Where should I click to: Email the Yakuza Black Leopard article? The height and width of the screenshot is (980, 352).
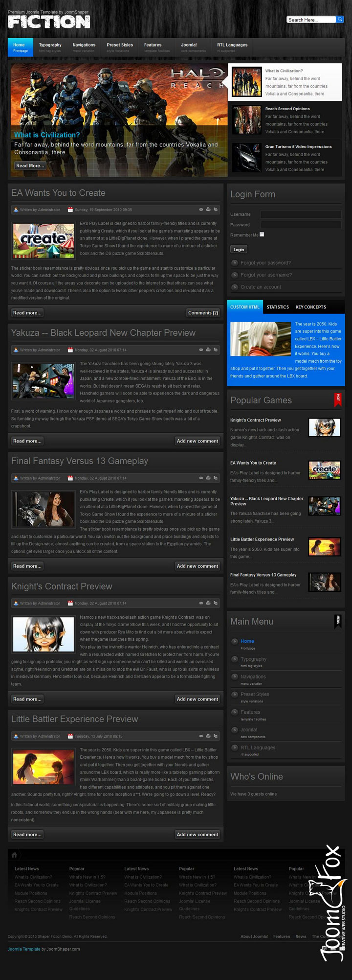[x=201, y=350]
